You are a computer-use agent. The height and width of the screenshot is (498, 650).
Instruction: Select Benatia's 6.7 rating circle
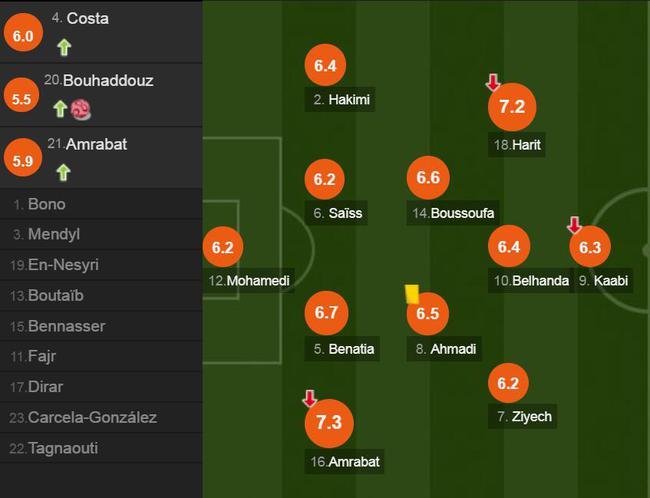coord(326,313)
